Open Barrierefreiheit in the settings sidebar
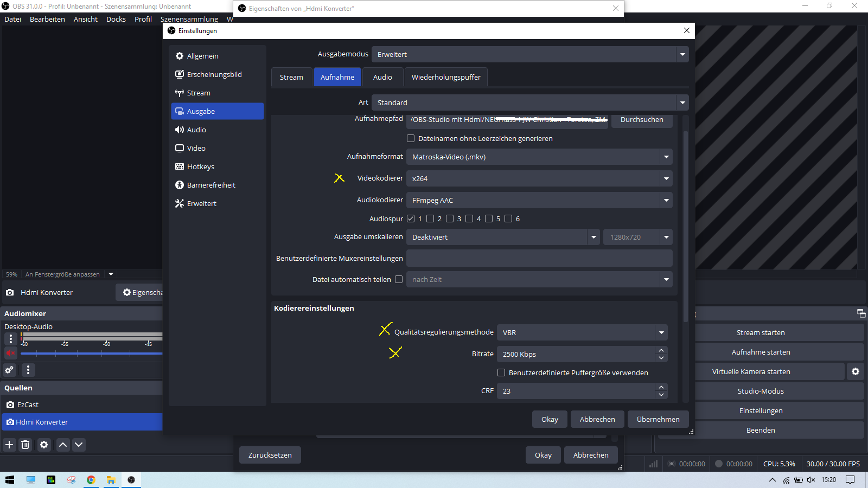 [x=218, y=185]
